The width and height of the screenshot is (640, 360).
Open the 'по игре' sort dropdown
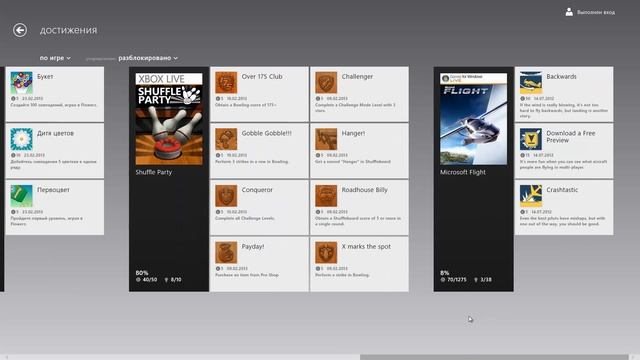[55, 58]
